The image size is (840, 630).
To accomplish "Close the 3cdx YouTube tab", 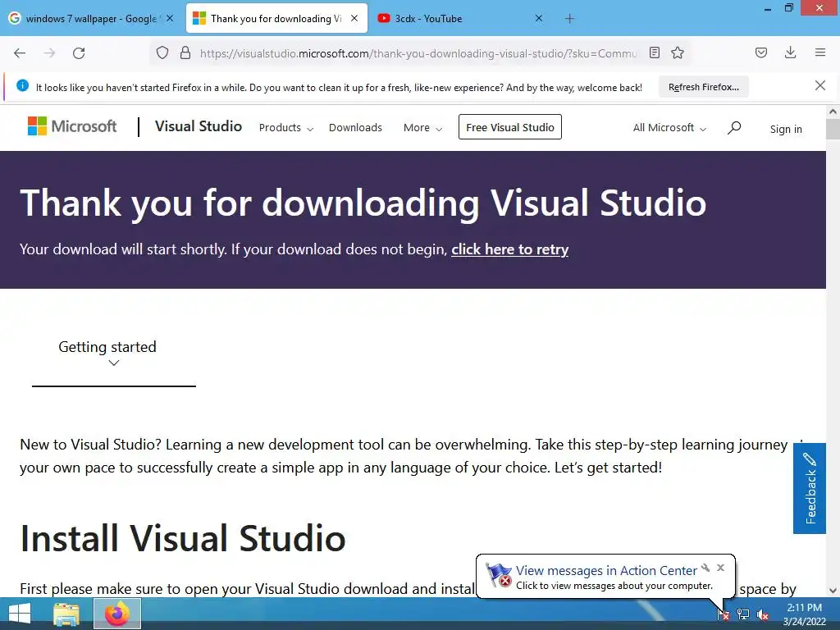I will 538,18.
